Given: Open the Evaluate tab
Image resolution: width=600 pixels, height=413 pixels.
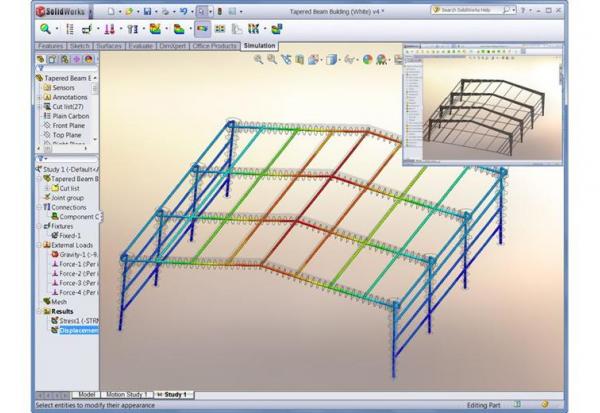Looking at the screenshot, I should [139, 46].
